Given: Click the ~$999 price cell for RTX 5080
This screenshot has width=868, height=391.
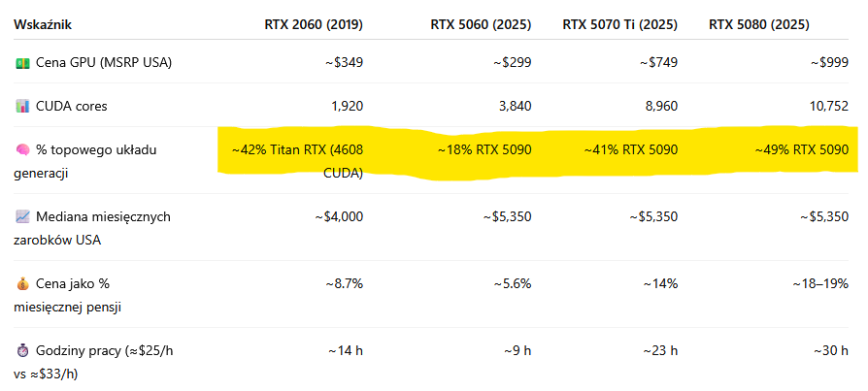Looking at the screenshot, I should (x=829, y=63).
